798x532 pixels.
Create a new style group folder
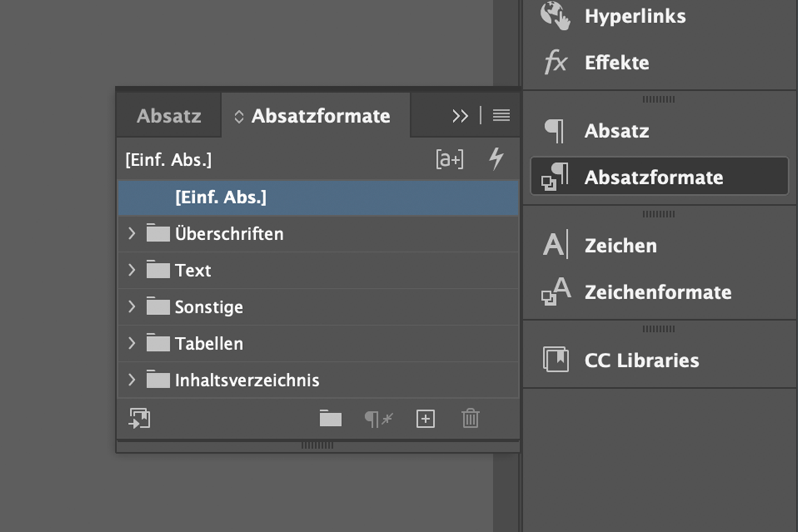[331, 419]
